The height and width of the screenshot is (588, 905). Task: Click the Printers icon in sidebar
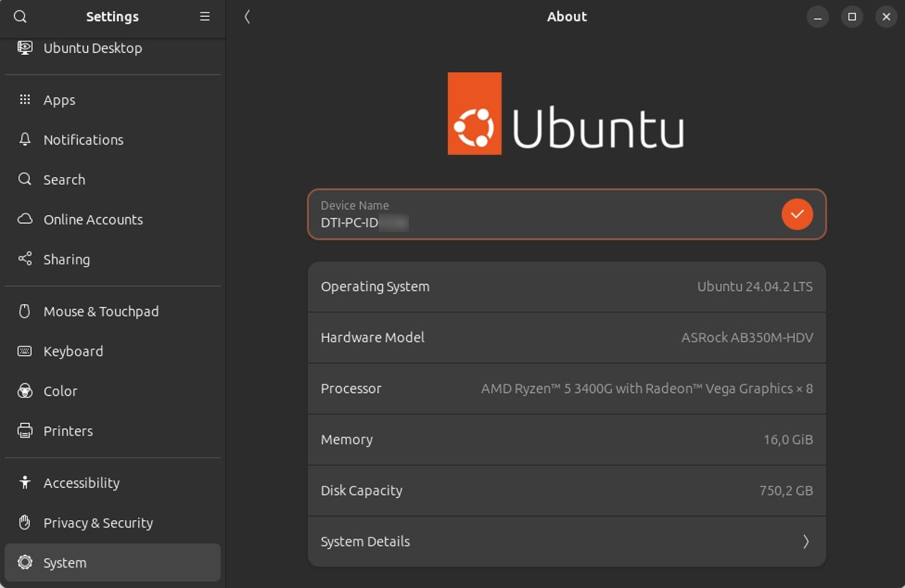(x=25, y=431)
